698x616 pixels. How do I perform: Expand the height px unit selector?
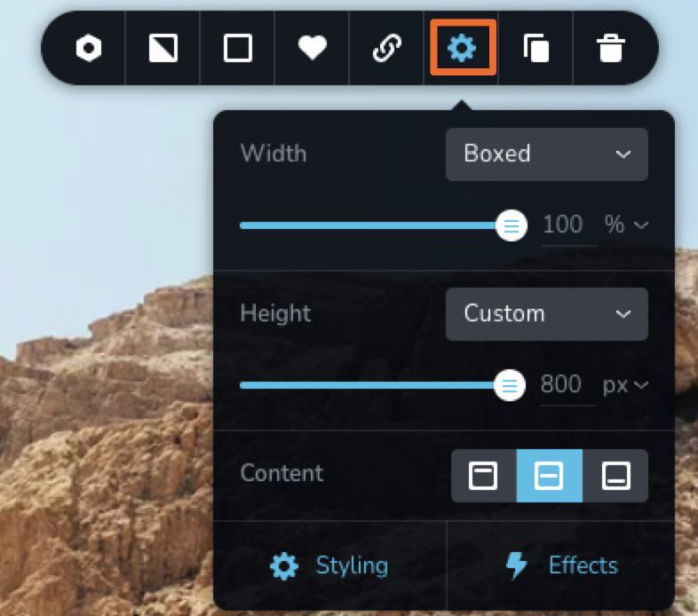(x=626, y=384)
